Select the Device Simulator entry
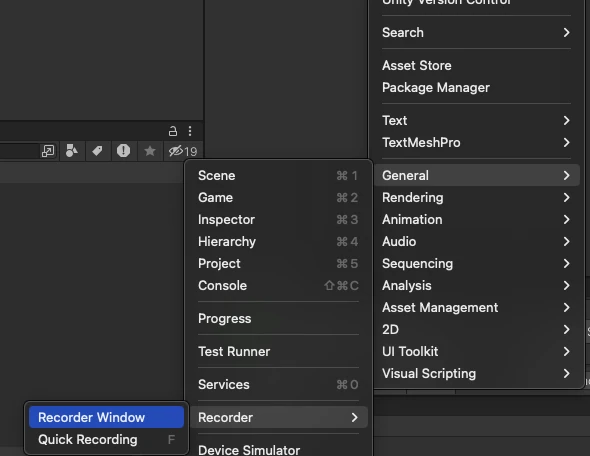This screenshot has height=456, width=590. [x=278, y=449]
